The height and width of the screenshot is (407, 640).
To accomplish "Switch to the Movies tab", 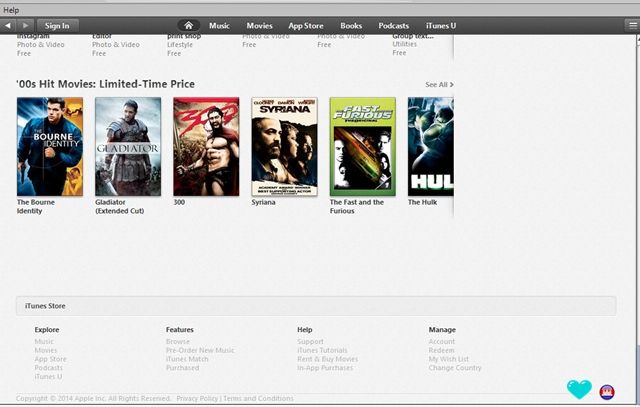I will pyautogui.click(x=259, y=26).
